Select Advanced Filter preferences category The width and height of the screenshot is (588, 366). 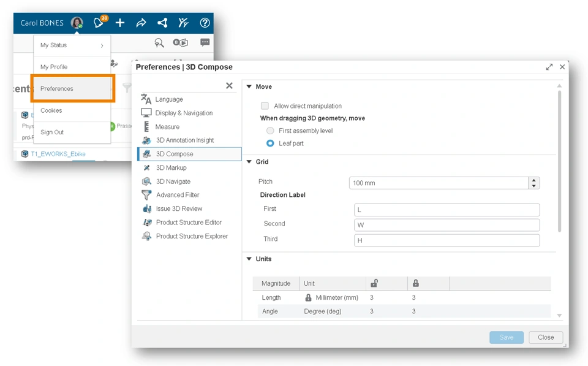tap(190, 195)
